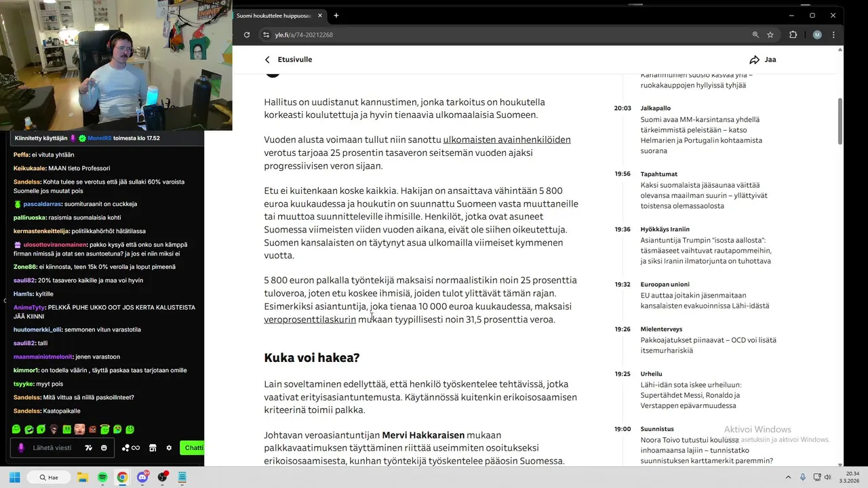Open the chat emoji picker smiley
This screenshot has width=868, height=488.
tap(104, 448)
